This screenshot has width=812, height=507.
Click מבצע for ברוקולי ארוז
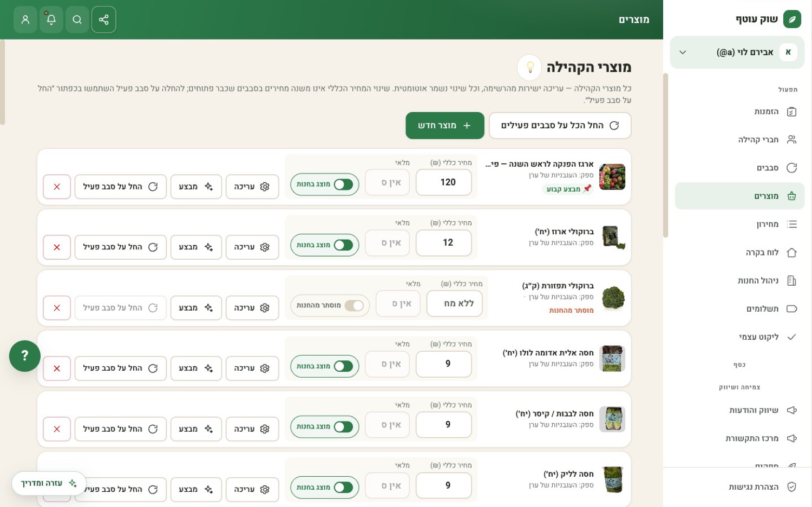point(196,247)
